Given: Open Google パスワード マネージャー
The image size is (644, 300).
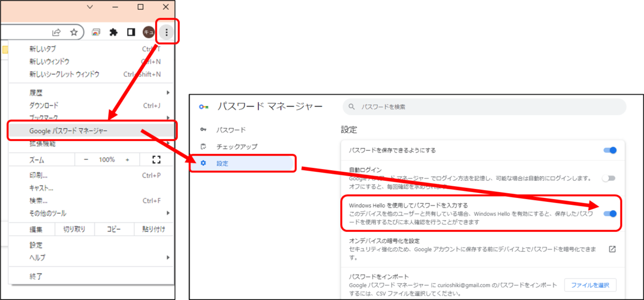Looking at the screenshot, I should (x=92, y=131).
